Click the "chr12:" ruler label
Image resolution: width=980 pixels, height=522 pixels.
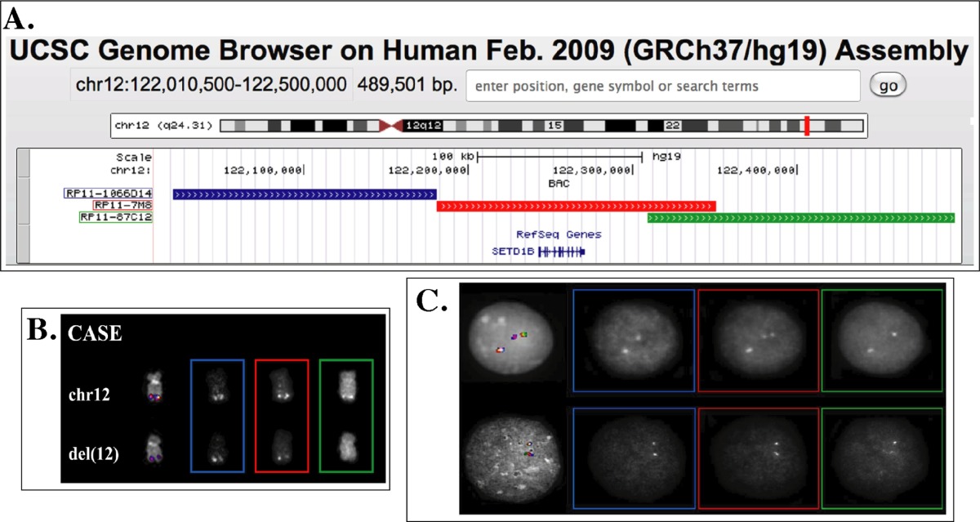[130, 170]
